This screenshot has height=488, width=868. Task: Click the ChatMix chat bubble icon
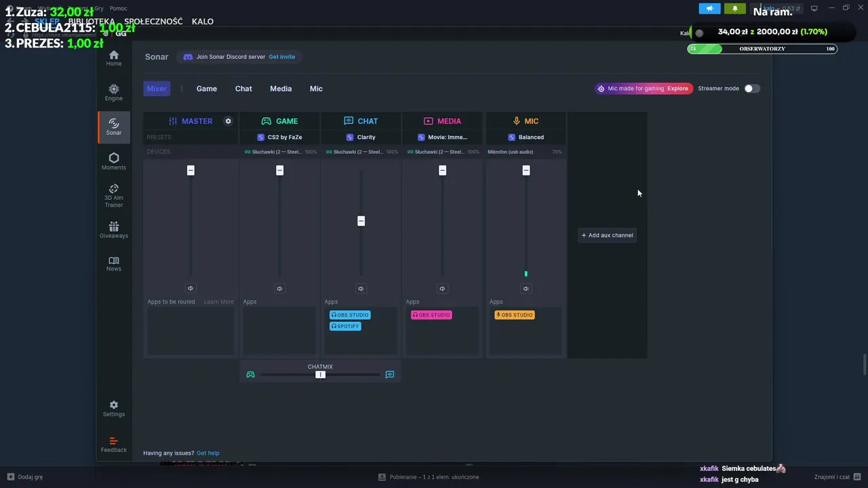(x=390, y=375)
